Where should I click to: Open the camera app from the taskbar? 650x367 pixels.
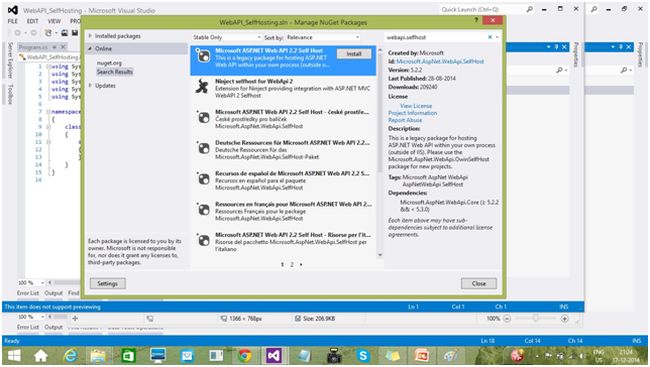point(334,355)
